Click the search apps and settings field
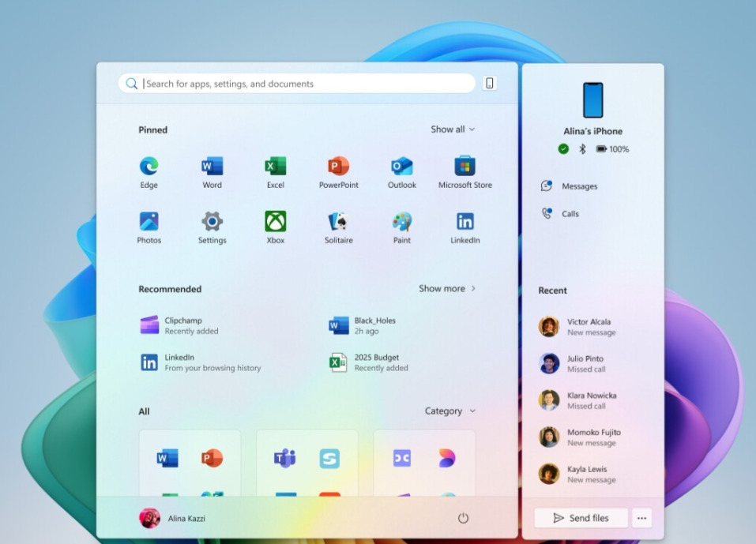756x544 pixels. 296,84
